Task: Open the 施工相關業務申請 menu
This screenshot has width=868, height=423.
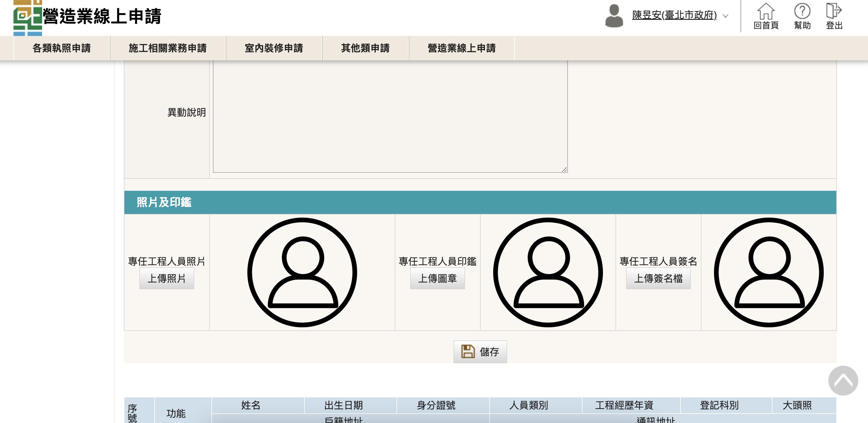Action: (x=167, y=48)
